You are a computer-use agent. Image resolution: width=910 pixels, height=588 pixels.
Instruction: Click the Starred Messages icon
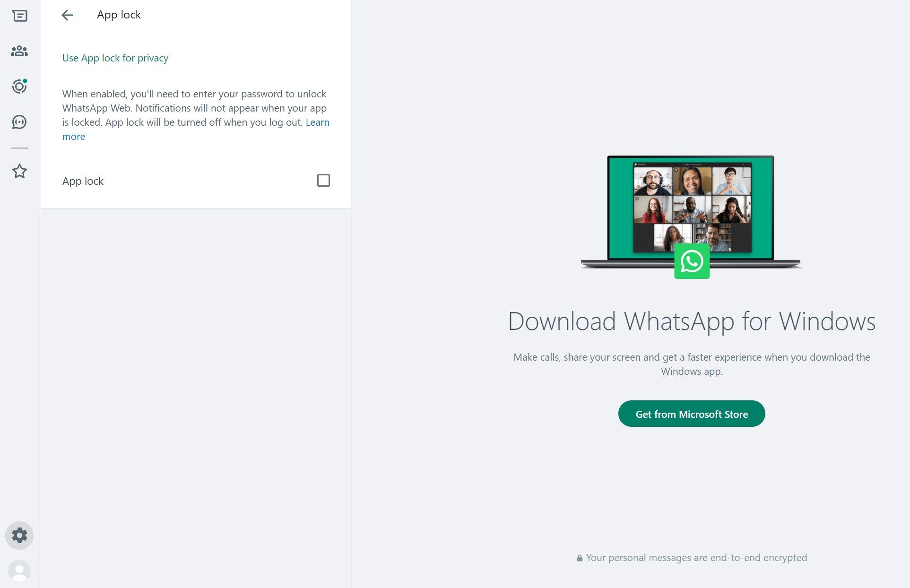19,170
